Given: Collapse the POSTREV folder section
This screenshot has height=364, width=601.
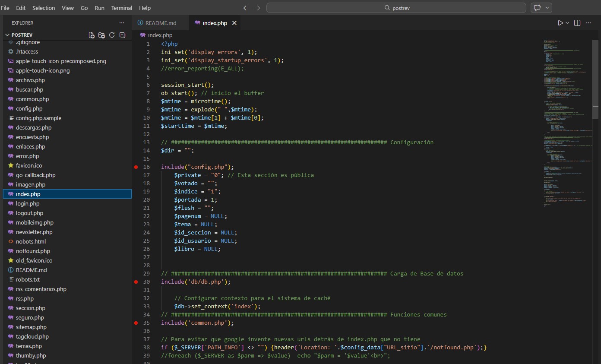Looking at the screenshot, I should pyautogui.click(x=7, y=35).
